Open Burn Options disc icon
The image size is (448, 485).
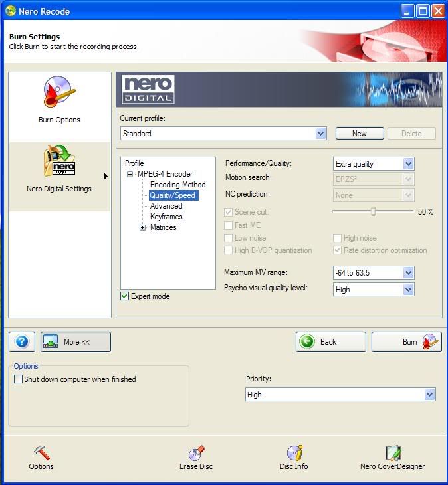tap(59, 92)
